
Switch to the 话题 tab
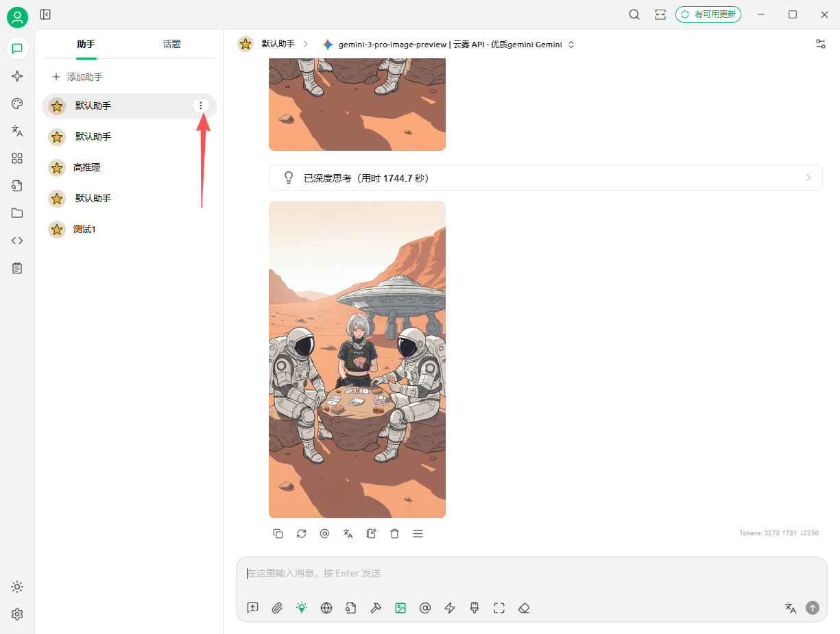click(x=171, y=45)
